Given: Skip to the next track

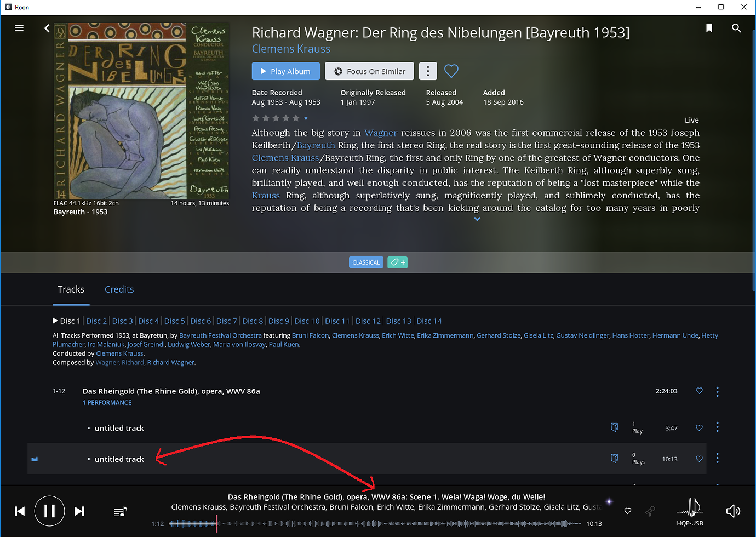Looking at the screenshot, I should point(79,511).
